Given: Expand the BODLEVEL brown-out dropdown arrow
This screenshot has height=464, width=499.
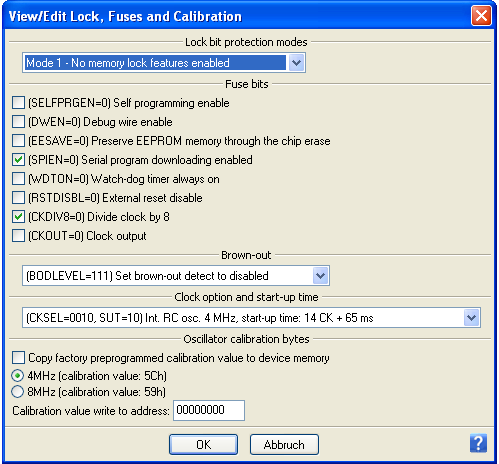Looking at the screenshot, I should [x=320, y=276].
